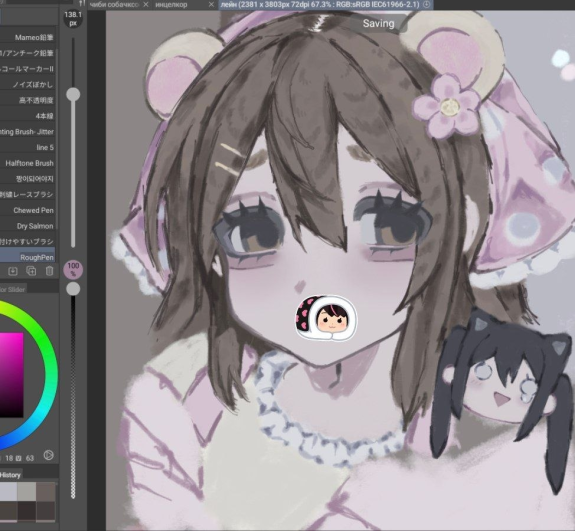Click the play arrow below color wheel
This screenshot has width=575, height=531.
point(48,455)
